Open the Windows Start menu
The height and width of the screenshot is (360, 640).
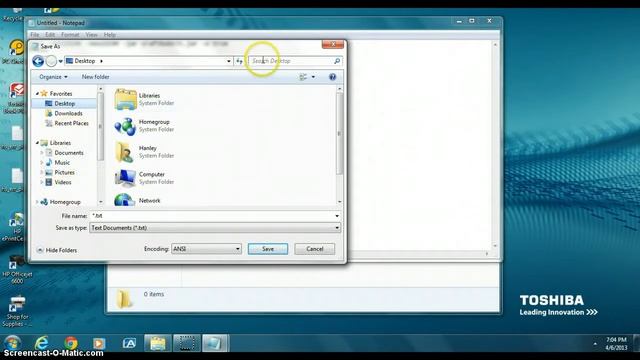pyautogui.click(x=13, y=342)
